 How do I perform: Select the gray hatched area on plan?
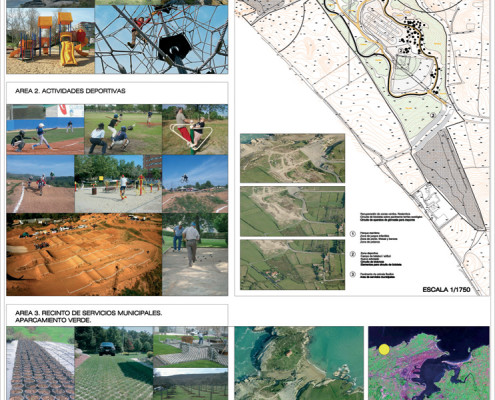[x=450, y=180]
